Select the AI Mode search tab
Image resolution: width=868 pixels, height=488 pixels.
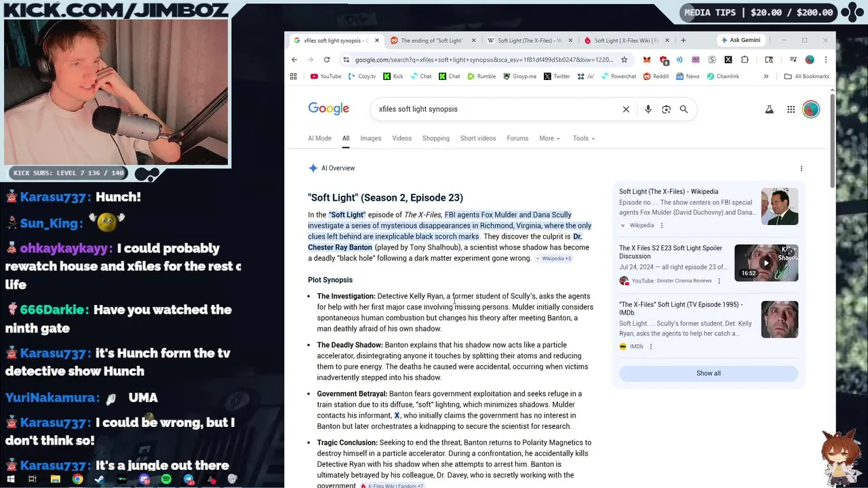[319, 138]
